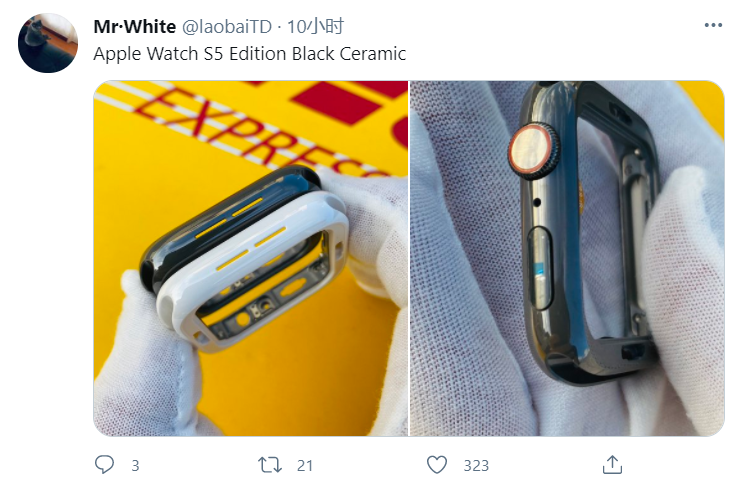Open the tweet's more options menu
This screenshot has width=744, height=484.
pyautogui.click(x=713, y=25)
